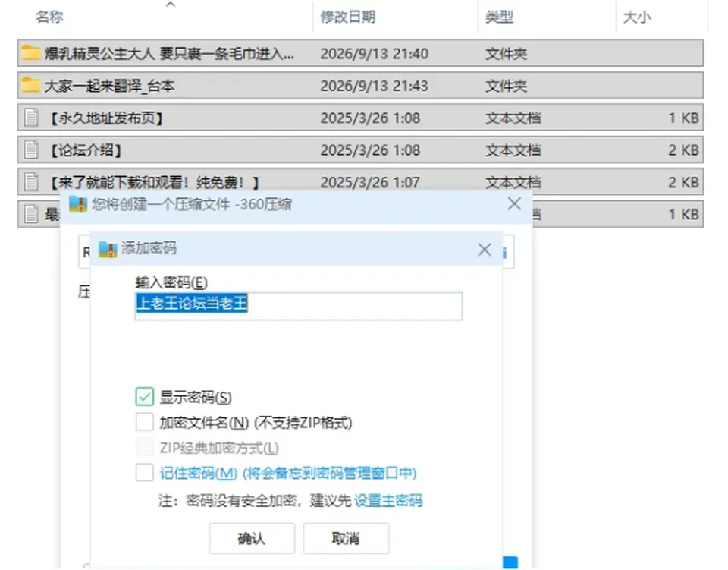The height and width of the screenshot is (570, 728).
Task: Uncheck the 显示密码(S) checkbox
Action: (144, 397)
